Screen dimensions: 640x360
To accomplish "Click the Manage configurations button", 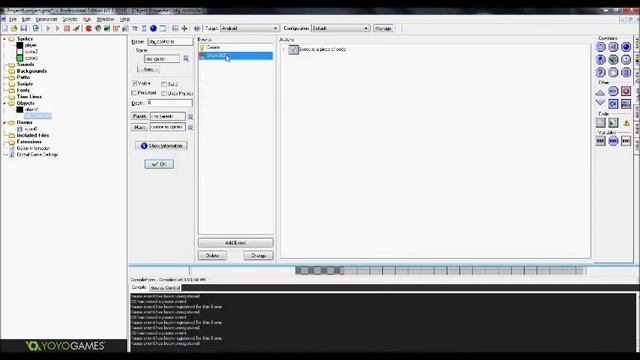I will 383,28.
